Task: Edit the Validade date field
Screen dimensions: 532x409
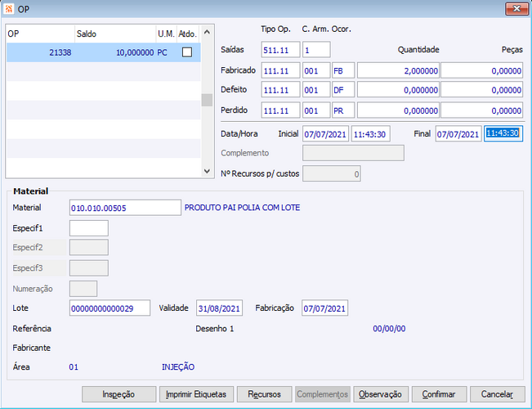Action: 219,308
